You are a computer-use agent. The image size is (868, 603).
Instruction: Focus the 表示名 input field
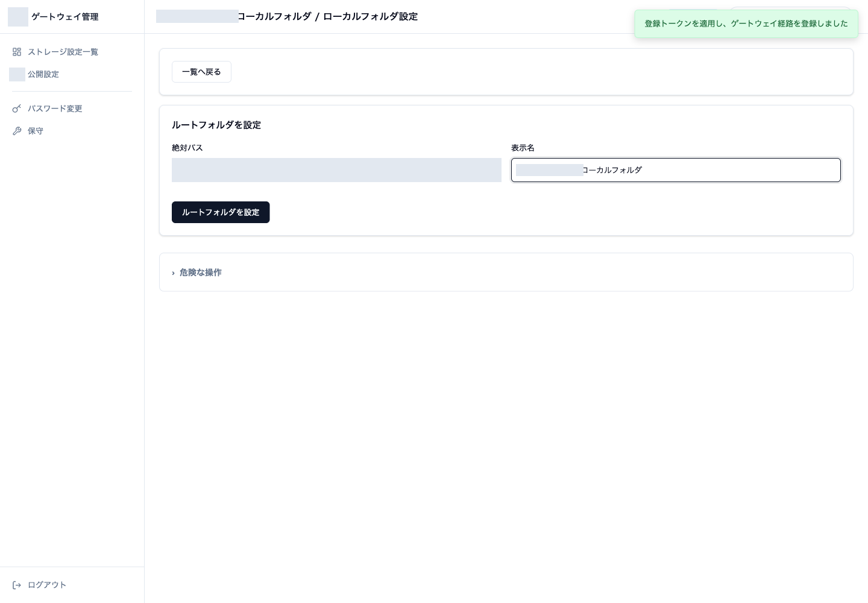pos(676,170)
